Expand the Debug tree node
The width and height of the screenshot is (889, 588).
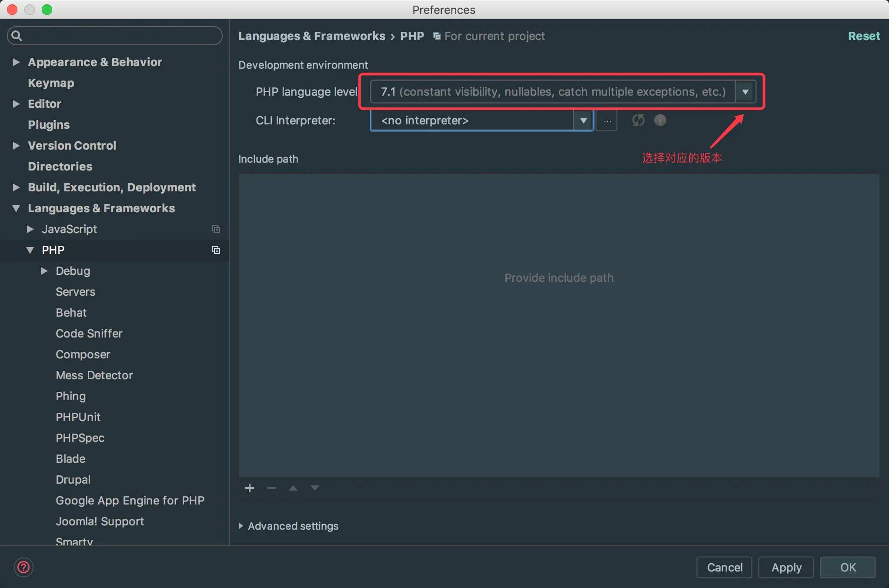click(x=44, y=271)
